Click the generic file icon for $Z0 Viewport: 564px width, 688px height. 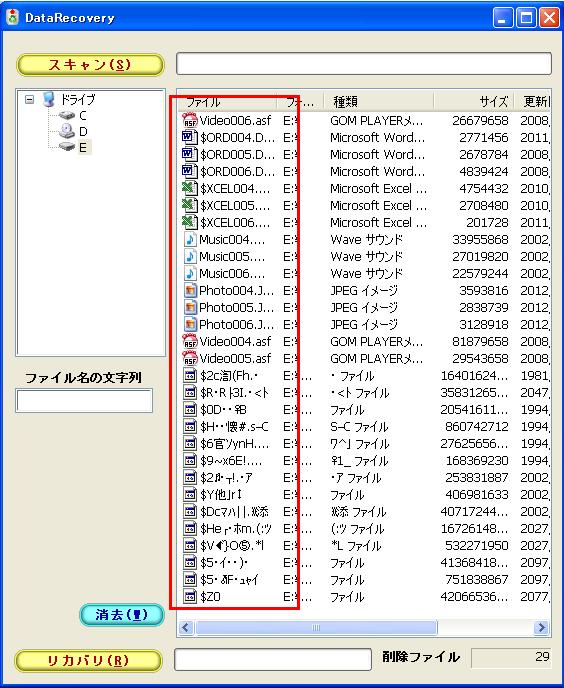coord(190,597)
